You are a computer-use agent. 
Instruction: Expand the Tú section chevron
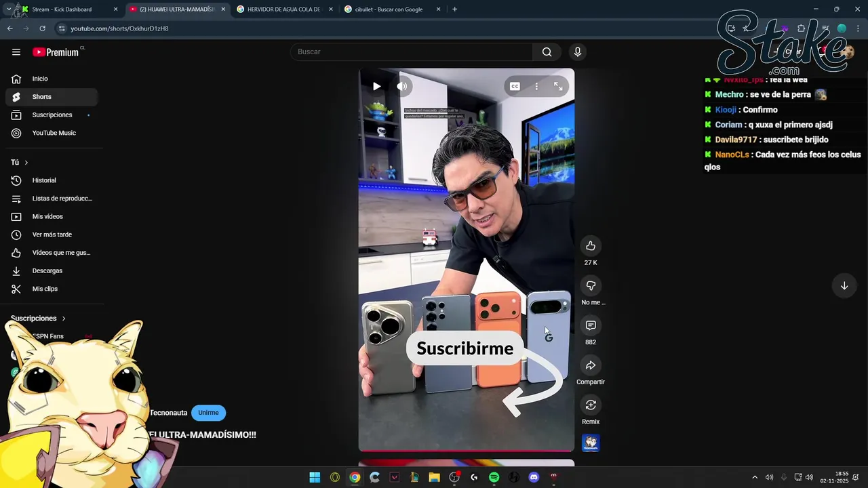[26, 163]
